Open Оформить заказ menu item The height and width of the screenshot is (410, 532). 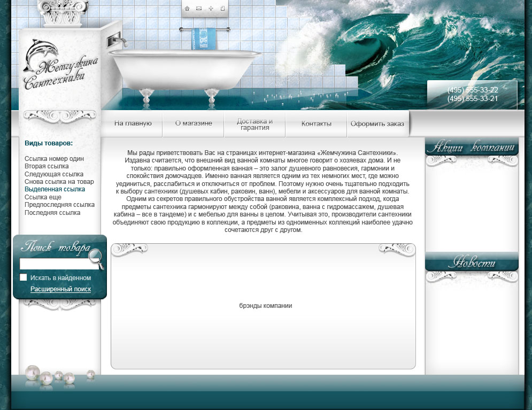tap(377, 124)
